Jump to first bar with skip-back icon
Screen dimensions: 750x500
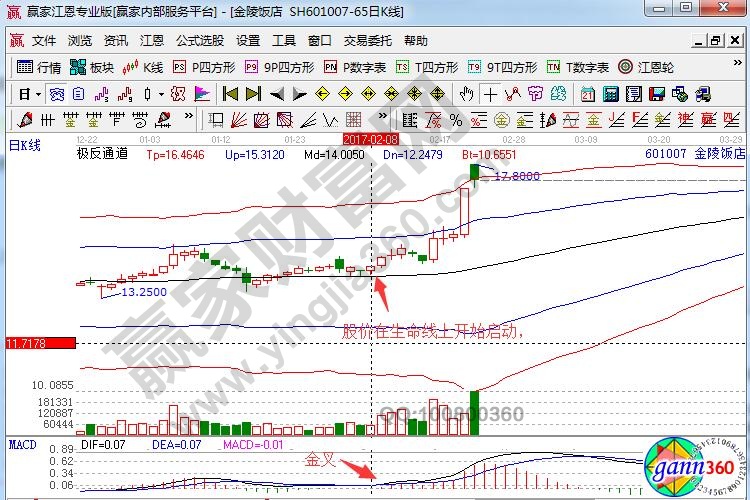[x=230, y=94]
